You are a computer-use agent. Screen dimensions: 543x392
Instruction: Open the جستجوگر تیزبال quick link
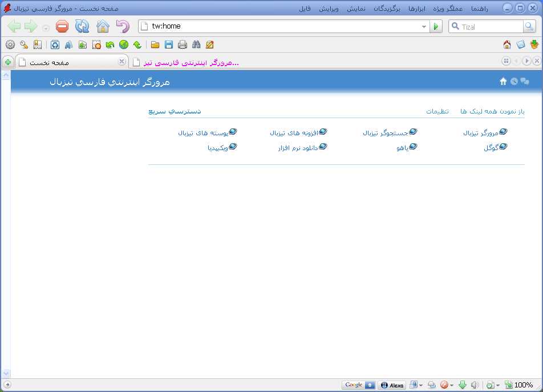coord(390,132)
